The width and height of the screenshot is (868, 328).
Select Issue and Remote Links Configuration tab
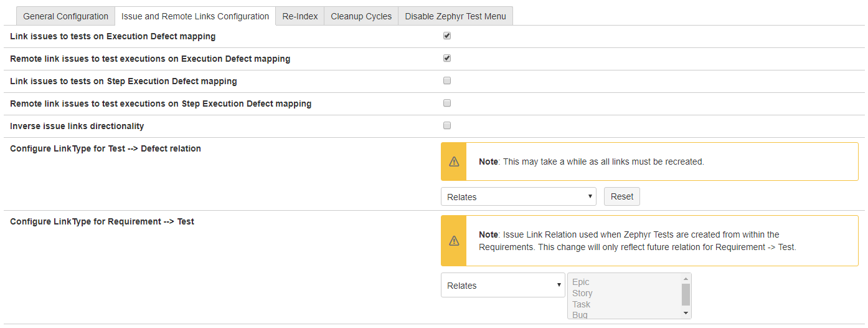point(195,16)
